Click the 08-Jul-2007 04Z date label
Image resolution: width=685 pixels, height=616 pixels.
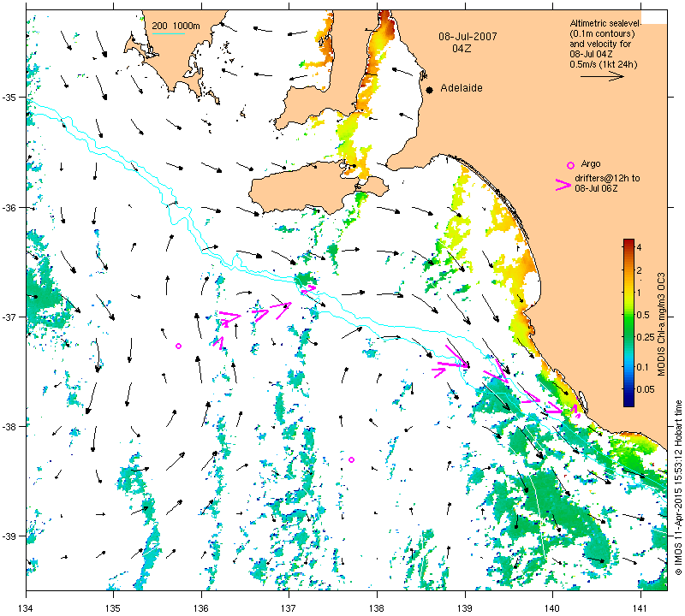[468, 42]
